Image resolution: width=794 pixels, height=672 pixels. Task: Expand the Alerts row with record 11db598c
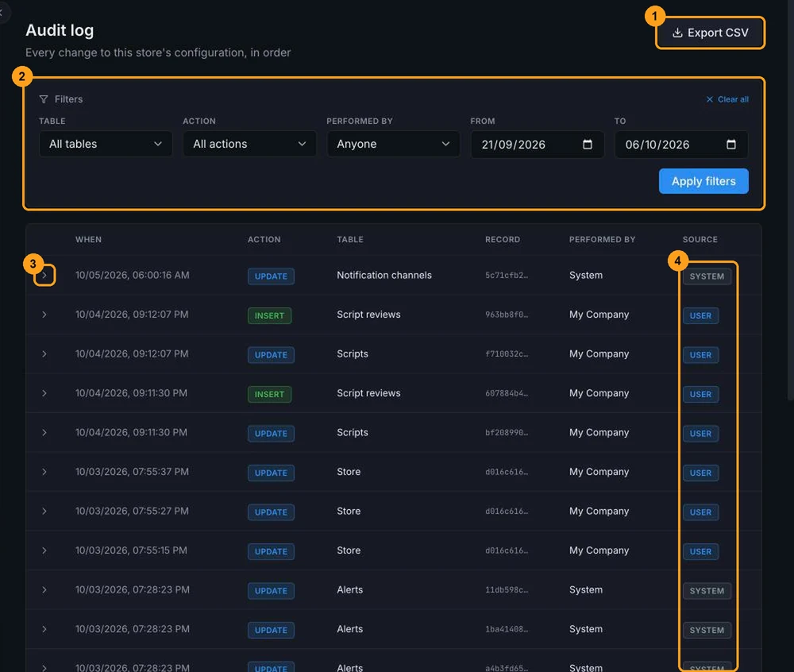pos(44,590)
